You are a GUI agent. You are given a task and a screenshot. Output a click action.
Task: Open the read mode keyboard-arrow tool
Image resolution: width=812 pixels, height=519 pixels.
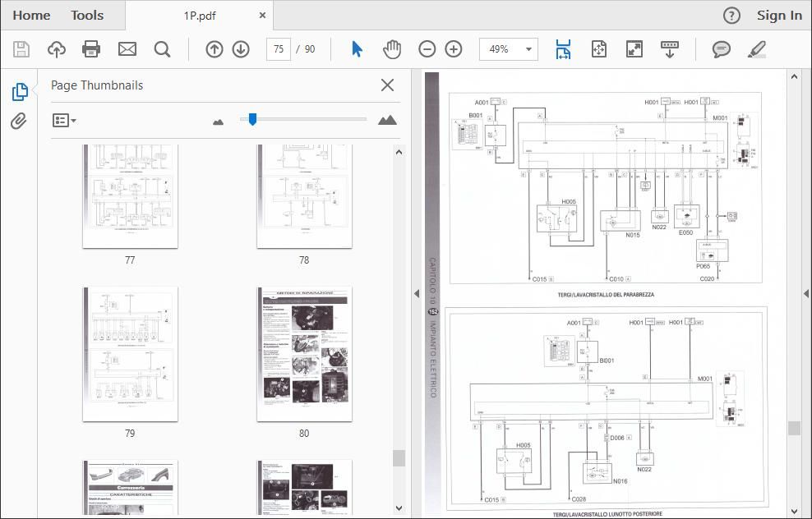click(670, 49)
